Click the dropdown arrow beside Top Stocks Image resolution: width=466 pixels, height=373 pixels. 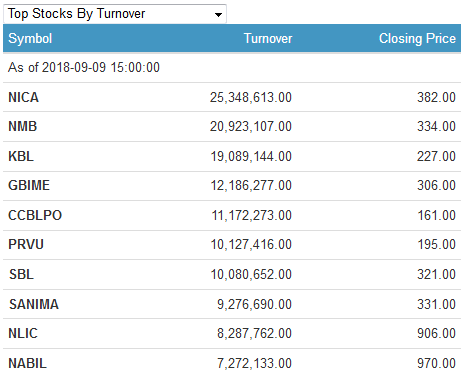pyautogui.click(x=218, y=15)
